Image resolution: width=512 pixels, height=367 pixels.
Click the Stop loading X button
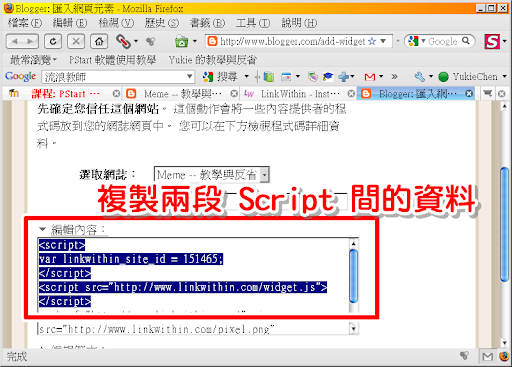(x=76, y=42)
